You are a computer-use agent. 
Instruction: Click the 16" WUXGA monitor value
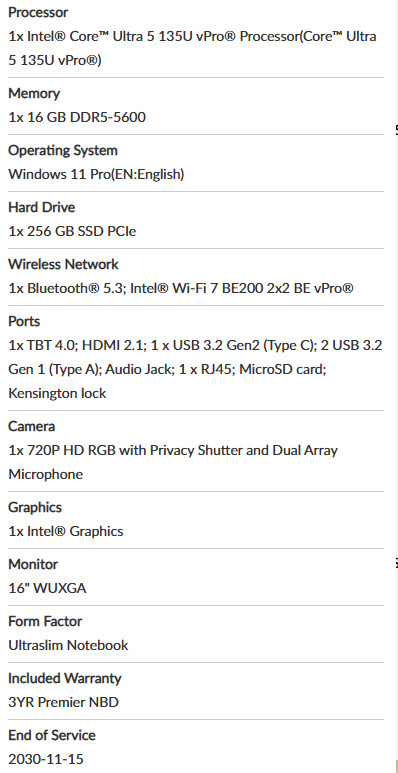click(x=47, y=588)
